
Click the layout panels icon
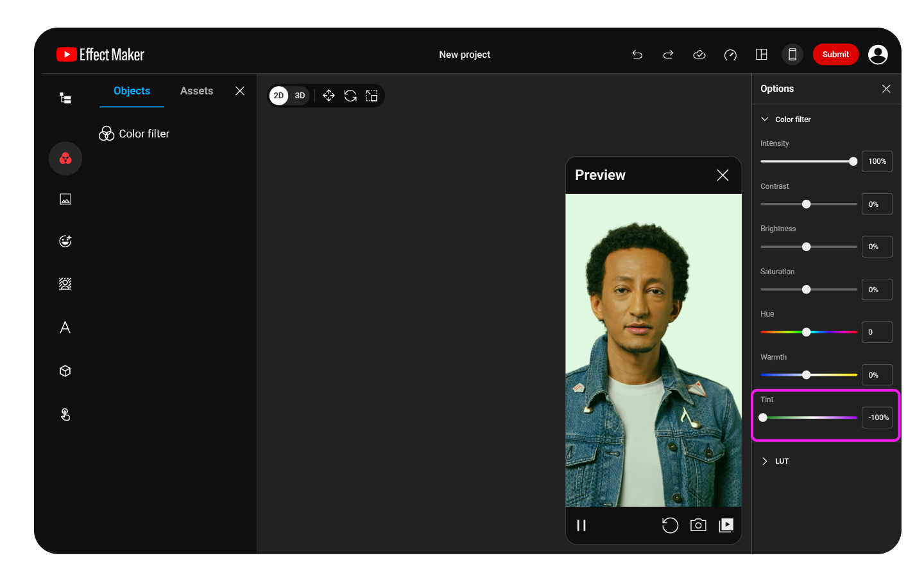(762, 55)
